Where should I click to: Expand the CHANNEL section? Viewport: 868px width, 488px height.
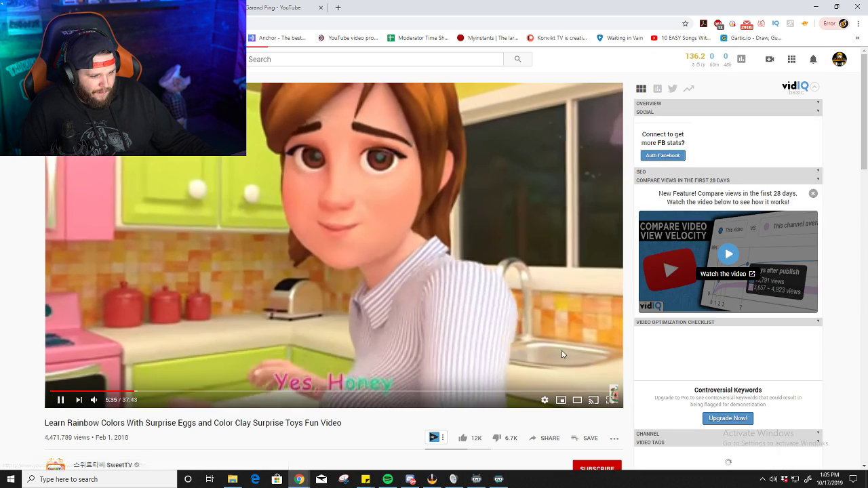[728, 434]
